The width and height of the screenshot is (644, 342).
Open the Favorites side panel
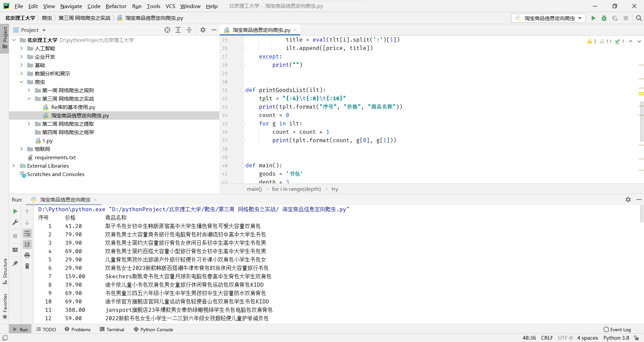(x=5, y=306)
